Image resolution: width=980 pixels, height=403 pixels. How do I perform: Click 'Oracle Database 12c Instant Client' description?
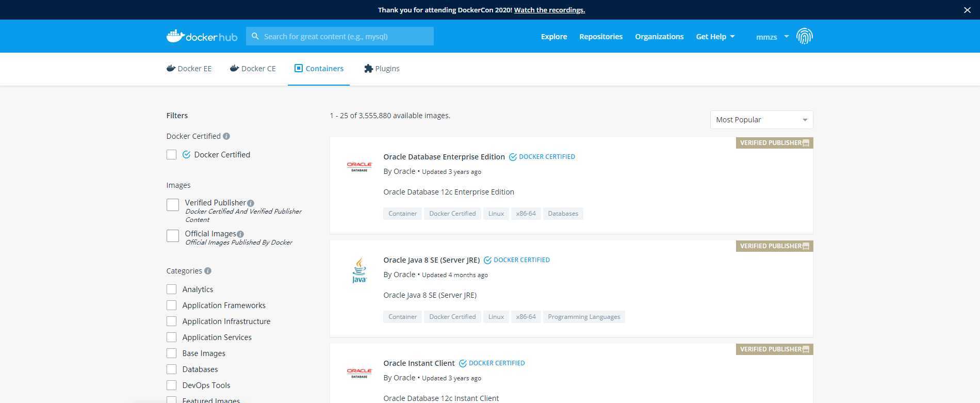441,398
